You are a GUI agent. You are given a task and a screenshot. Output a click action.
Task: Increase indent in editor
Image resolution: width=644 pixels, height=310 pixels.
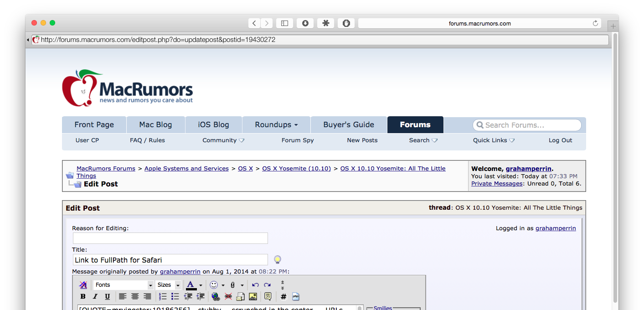[x=200, y=297]
